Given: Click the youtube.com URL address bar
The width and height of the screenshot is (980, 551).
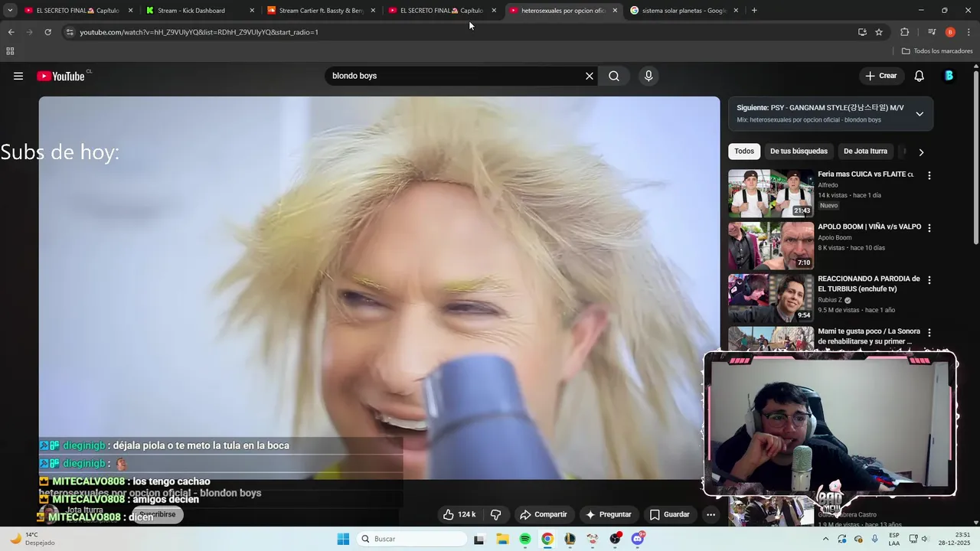Looking at the screenshot, I should [x=459, y=32].
